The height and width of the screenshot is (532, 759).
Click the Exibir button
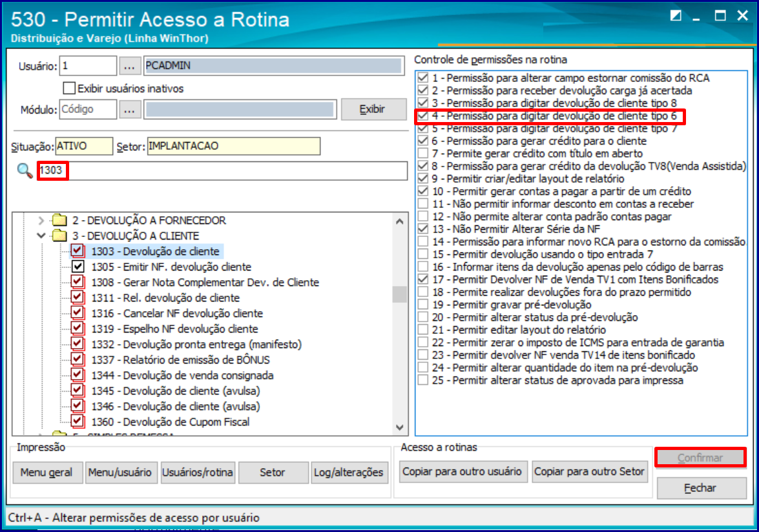pos(373,109)
